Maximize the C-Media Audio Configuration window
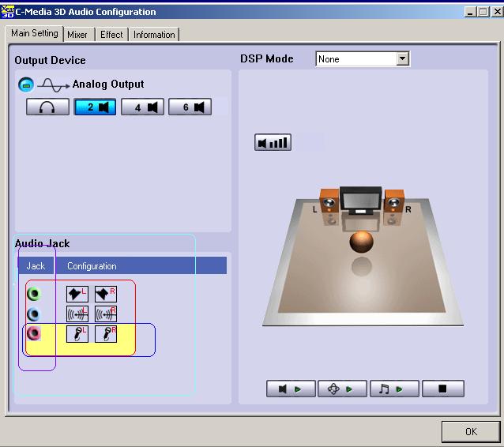This screenshot has width=504, height=447. click(483, 12)
